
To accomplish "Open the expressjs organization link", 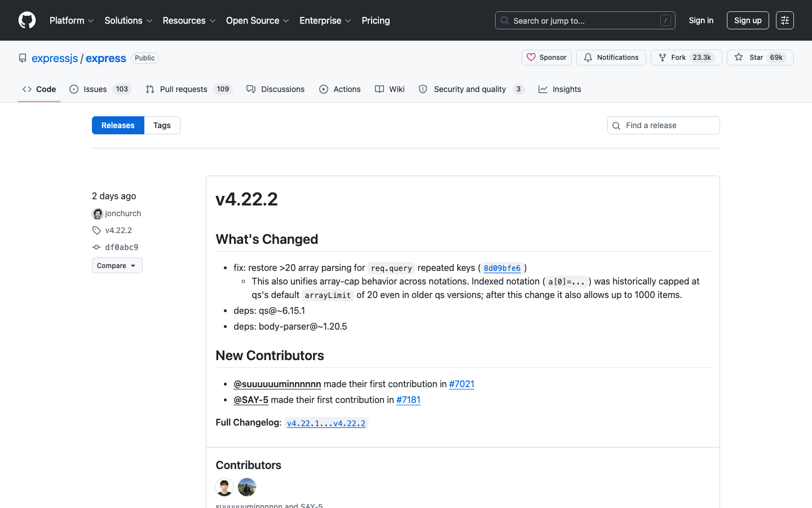I will tap(55, 58).
